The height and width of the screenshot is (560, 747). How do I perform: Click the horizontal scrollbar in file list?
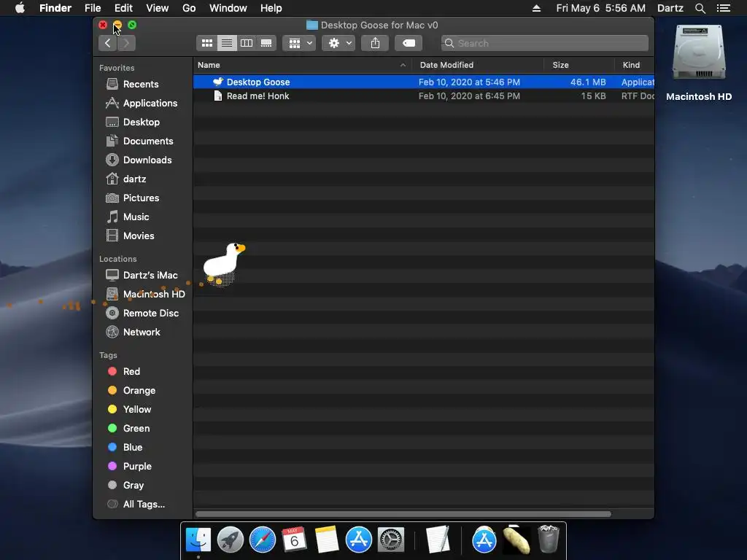[403, 514]
